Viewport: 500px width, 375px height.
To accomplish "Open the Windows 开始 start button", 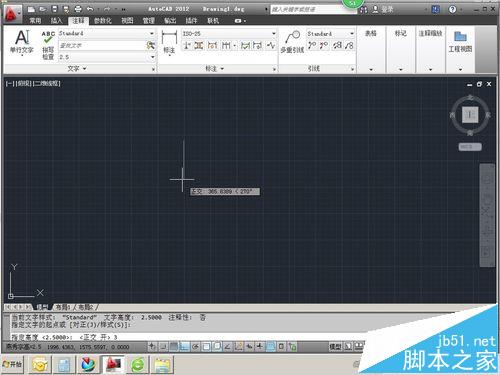I will coord(12,364).
